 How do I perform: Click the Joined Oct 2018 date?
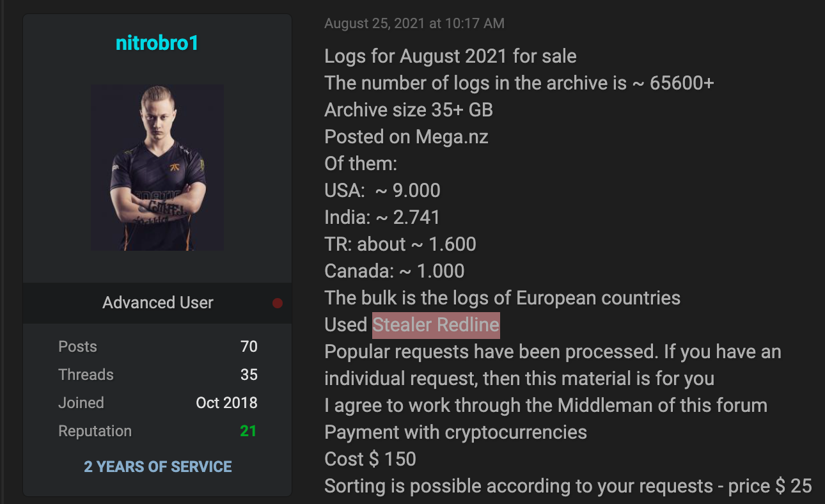[x=226, y=403]
